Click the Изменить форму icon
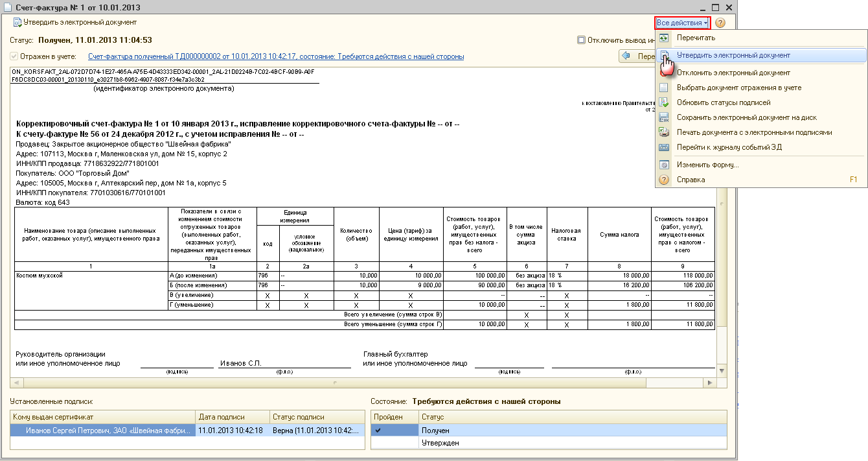The width and height of the screenshot is (868, 461). pyautogui.click(x=664, y=165)
